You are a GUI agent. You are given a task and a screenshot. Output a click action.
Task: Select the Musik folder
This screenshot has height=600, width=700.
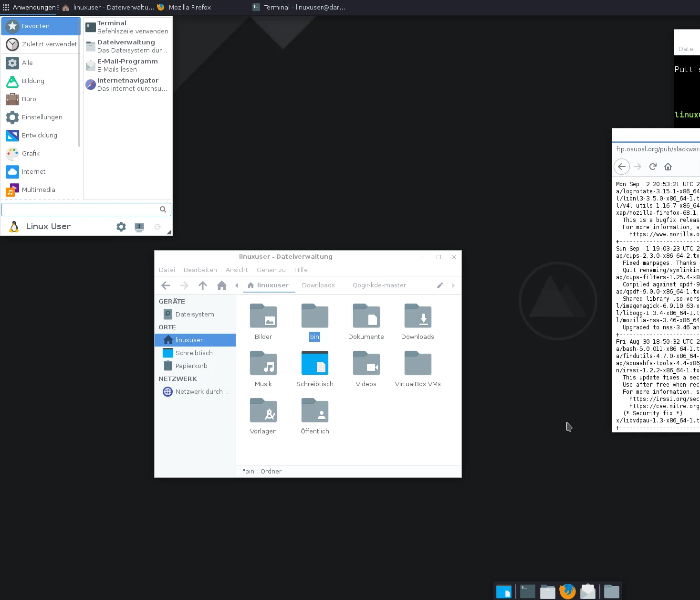click(x=263, y=369)
